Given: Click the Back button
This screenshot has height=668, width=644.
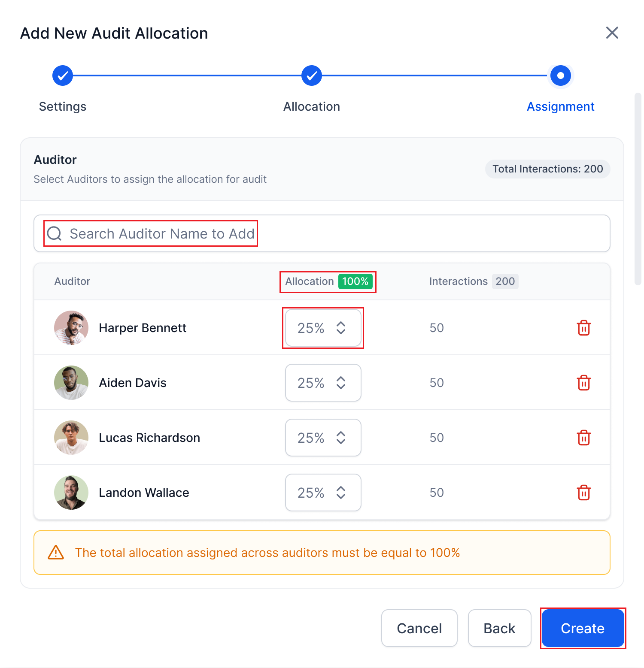Looking at the screenshot, I should click(x=499, y=628).
